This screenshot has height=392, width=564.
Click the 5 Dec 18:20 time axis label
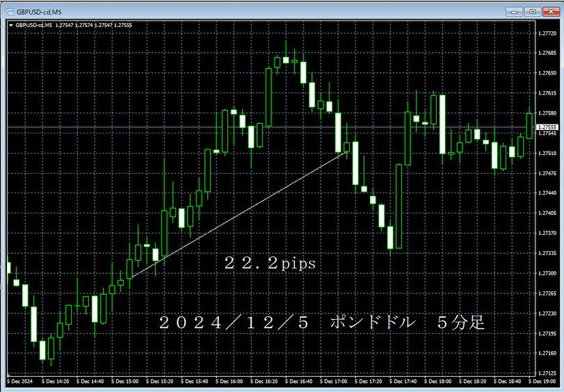tap(474, 382)
